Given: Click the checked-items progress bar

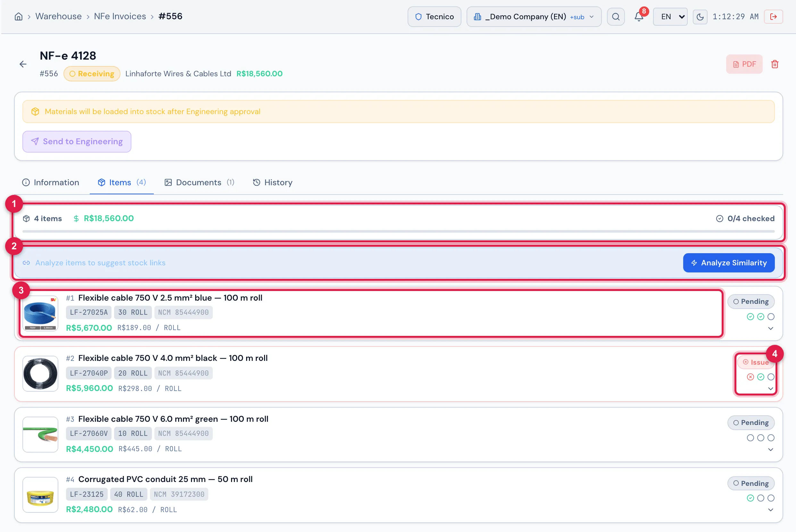Looking at the screenshot, I should coord(399,231).
